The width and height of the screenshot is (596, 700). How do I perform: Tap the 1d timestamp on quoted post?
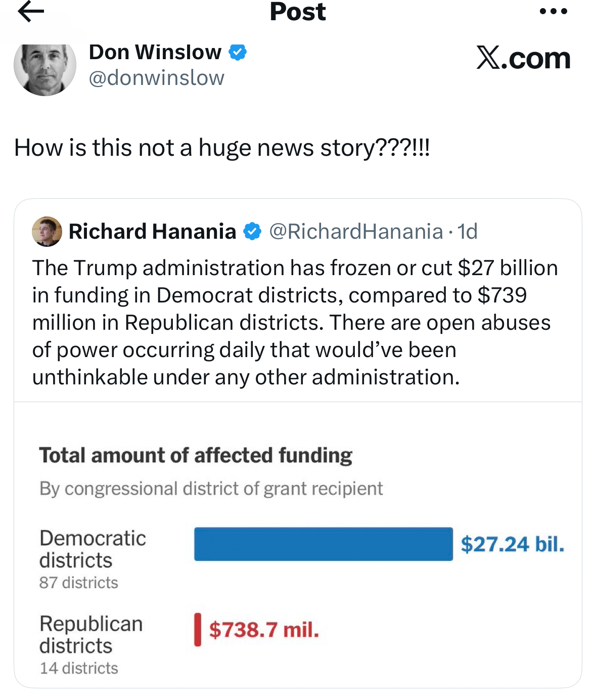tap(468, 232)
